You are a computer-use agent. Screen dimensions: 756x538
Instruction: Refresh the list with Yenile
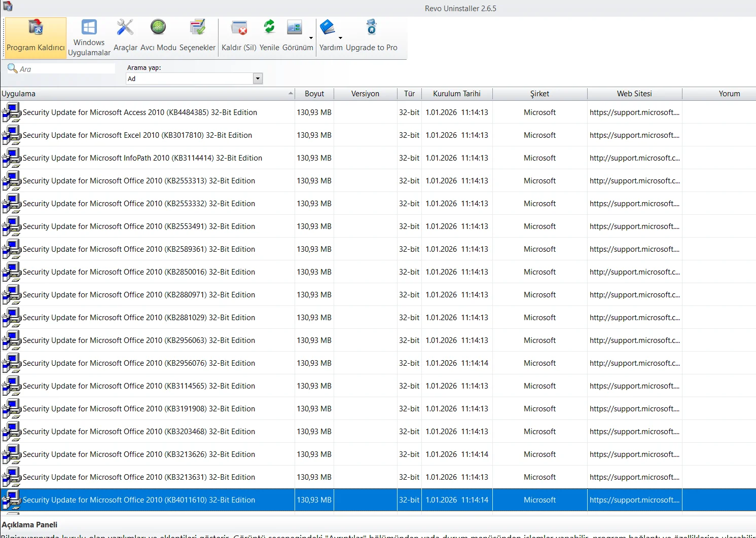[x=269, y=35]
